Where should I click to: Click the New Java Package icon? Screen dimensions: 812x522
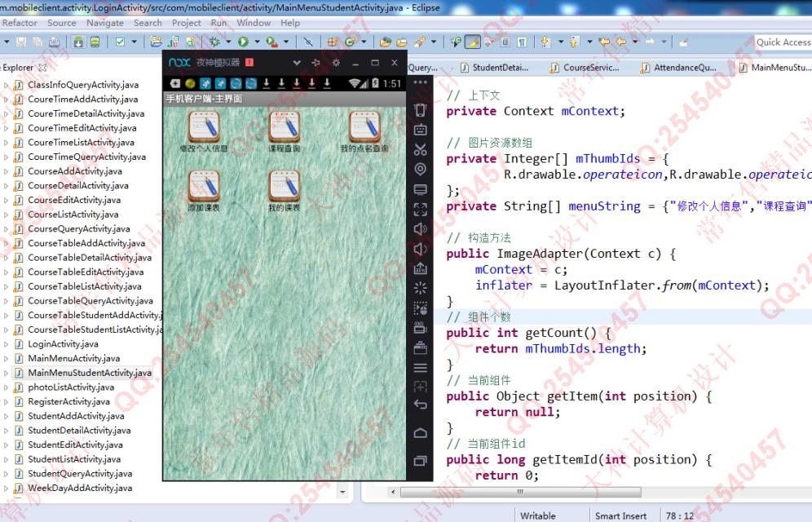point(333,42)
